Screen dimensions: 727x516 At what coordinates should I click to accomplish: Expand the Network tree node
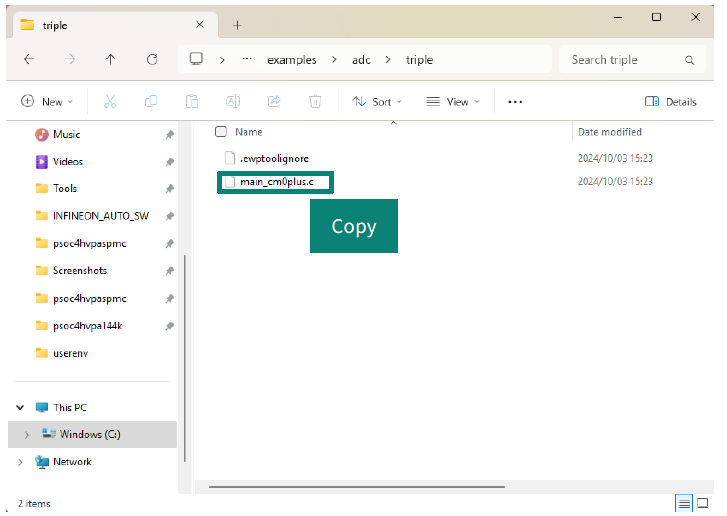pyautogui.click(x=20, y=462)
